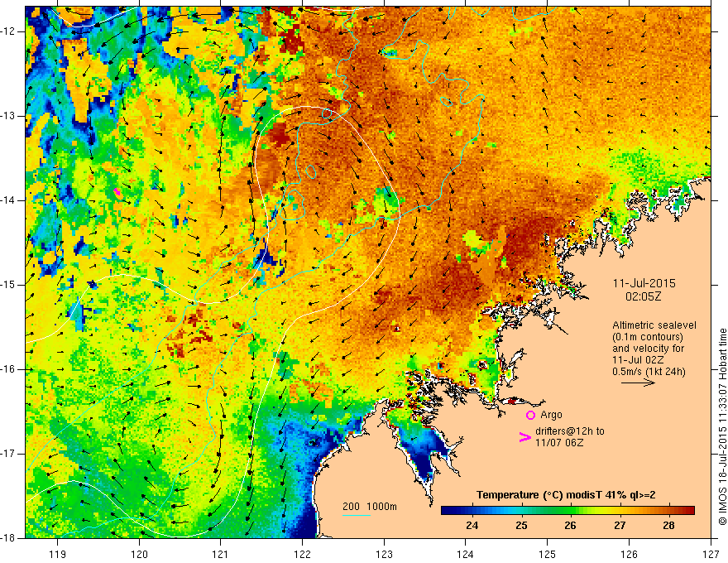Click the magenta drifters arrowhead legend symbol
The width and height of the screenshot is (728, 563).
(x=525, y=437)
